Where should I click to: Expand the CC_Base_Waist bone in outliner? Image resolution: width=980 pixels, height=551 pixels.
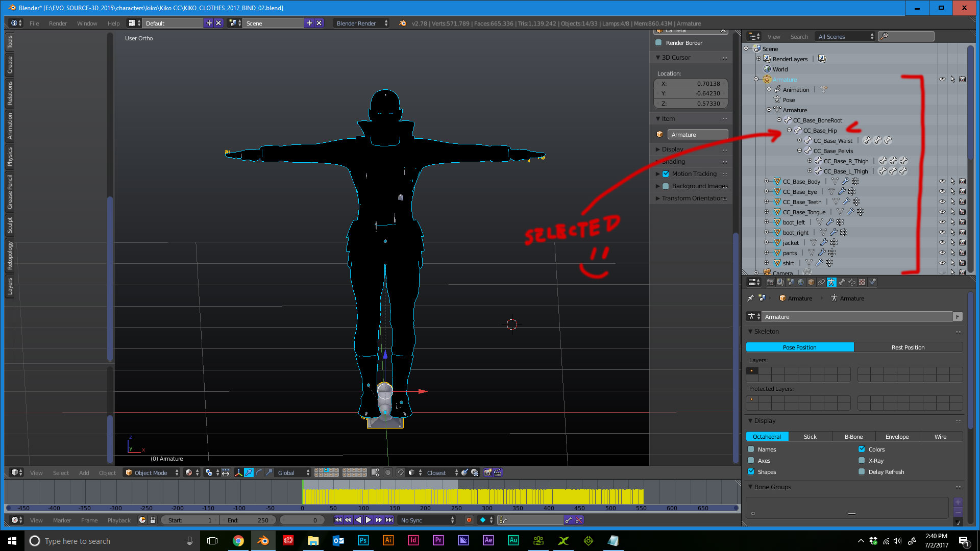click(x=799, y=141)
